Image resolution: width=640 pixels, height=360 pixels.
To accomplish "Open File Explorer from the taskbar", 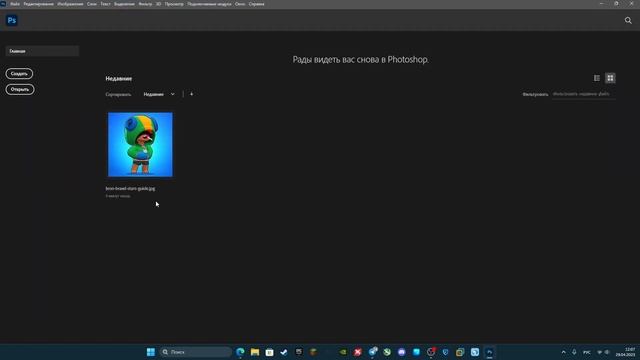I will point(255,352).
